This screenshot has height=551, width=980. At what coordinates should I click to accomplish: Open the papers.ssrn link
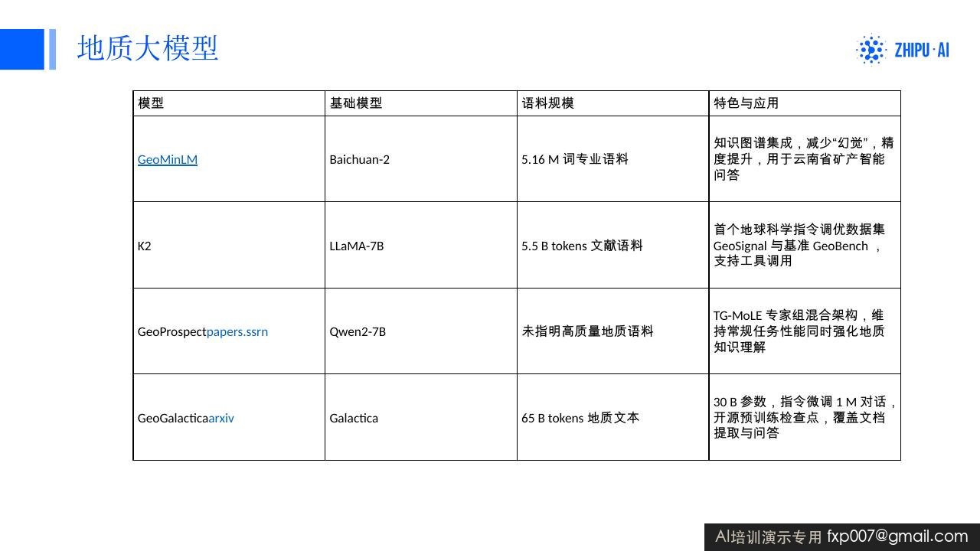pyautogui.click(x=237, y=331)
